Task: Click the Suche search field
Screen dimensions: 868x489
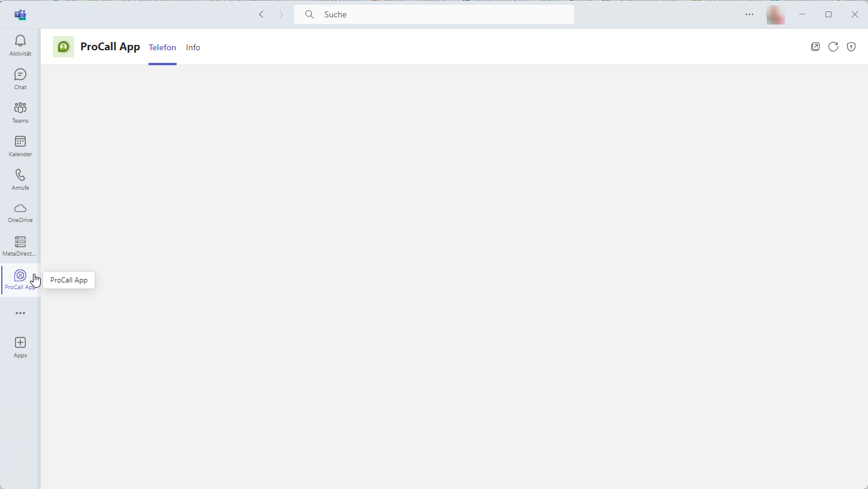Action: [x=433, y=14]
